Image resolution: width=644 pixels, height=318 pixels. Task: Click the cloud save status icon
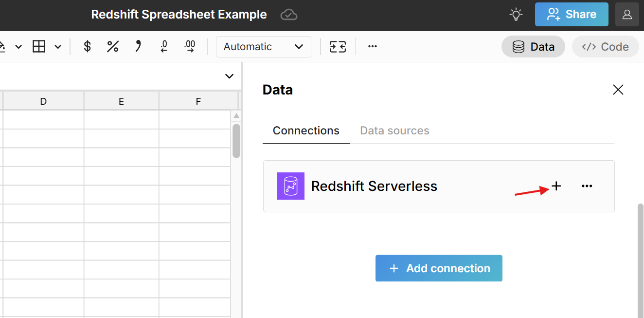[288, 15]
